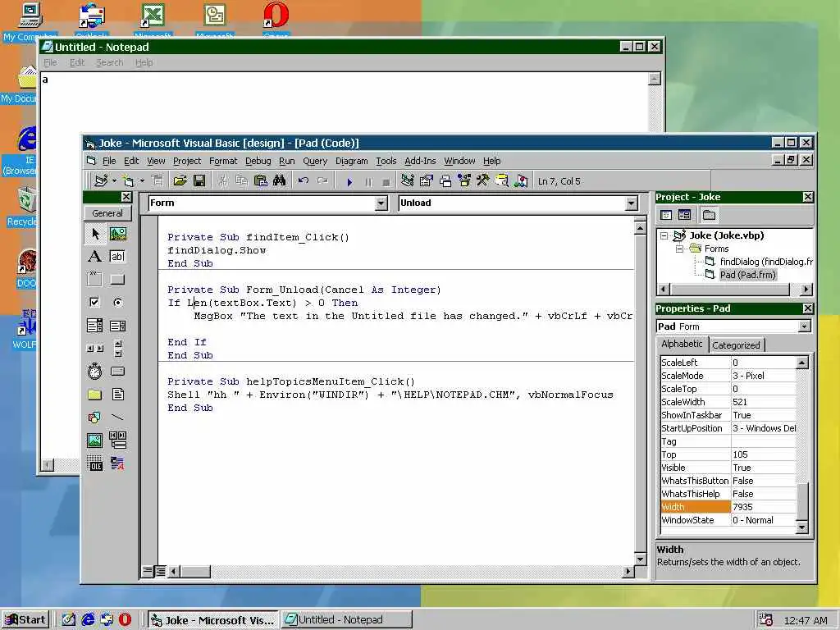Viewport: 840px width, 630px height.
Task: Click the Form Layout Window toolbar icon
Action: tap(445, 181)
